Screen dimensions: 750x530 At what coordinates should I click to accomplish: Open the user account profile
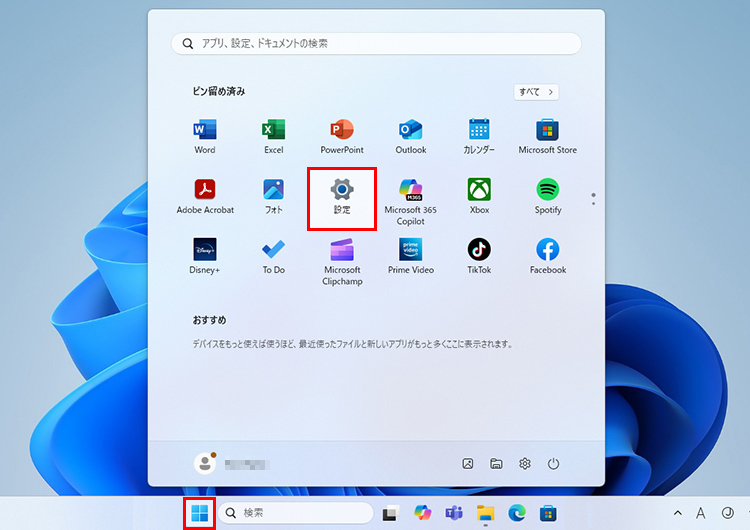point(232,464)
